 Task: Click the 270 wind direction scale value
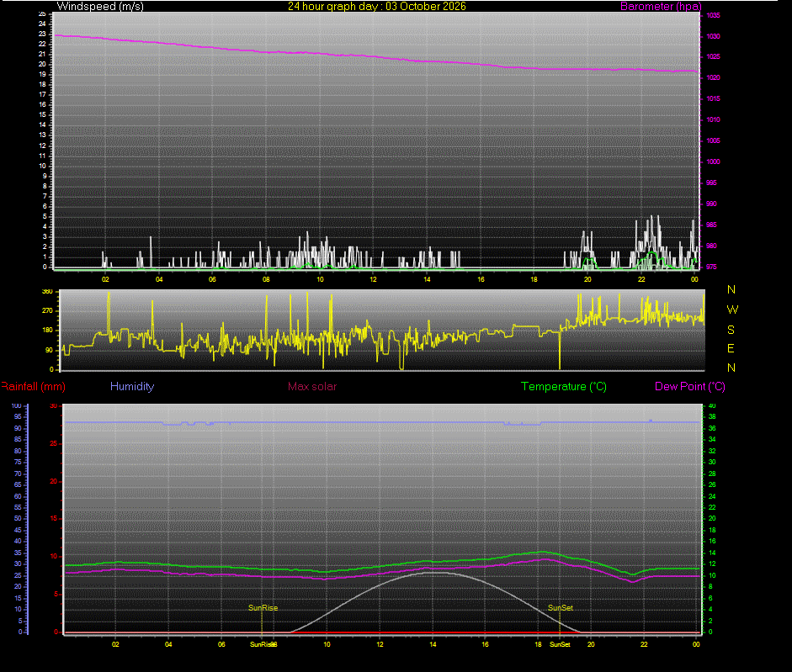pos(47,310)
